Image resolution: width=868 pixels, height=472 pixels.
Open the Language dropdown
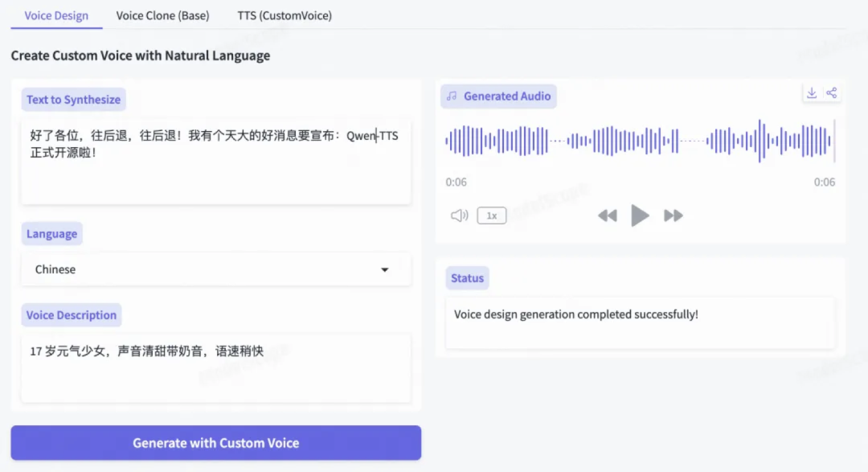[215, 269]
